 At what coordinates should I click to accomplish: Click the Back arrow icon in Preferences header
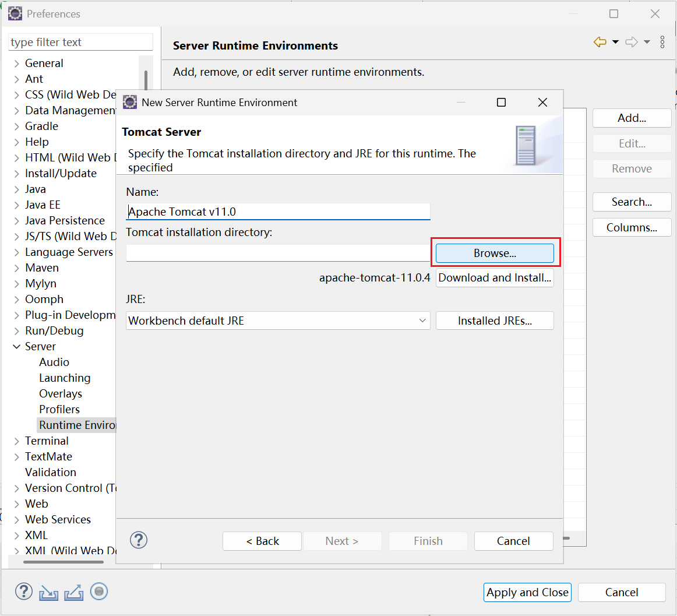tap(600, 42)
